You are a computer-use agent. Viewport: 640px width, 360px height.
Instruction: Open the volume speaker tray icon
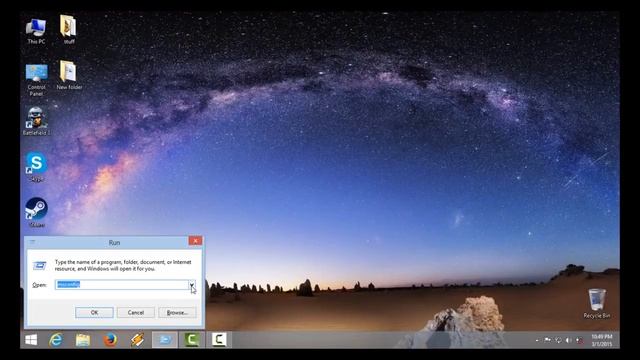pyautogui.click(x=569, y=340)
